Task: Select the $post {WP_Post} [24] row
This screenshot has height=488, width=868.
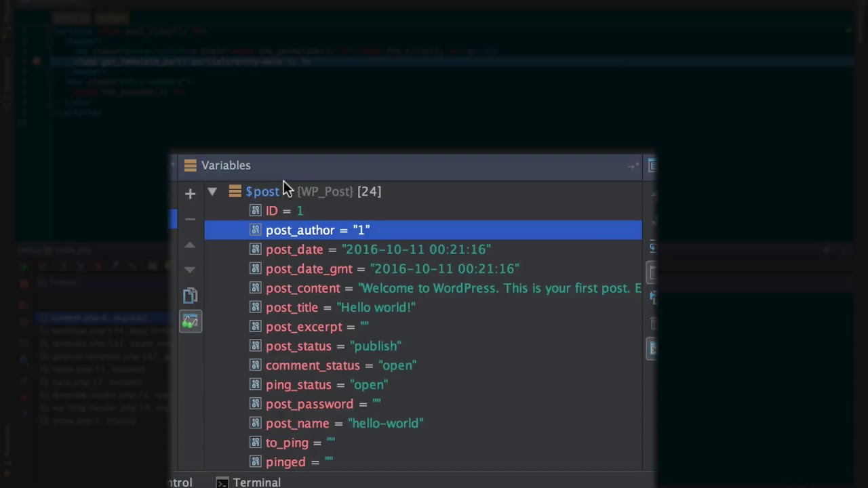Action: 423,192
